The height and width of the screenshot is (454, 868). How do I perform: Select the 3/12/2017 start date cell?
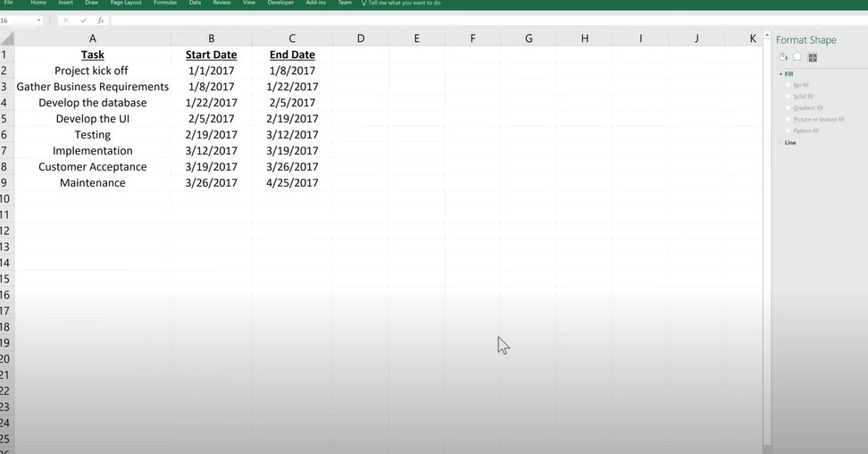pos(211,151)
